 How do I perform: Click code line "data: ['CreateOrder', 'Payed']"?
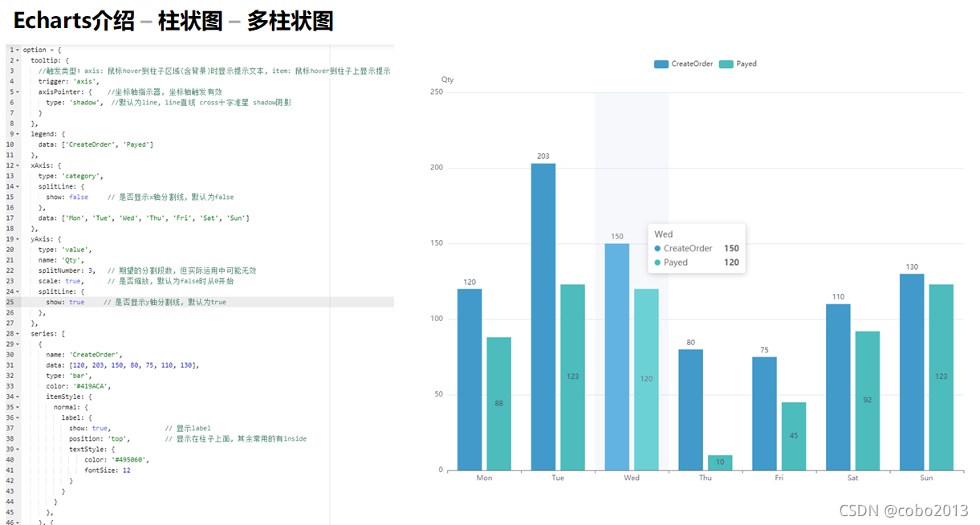coord(96,144)
